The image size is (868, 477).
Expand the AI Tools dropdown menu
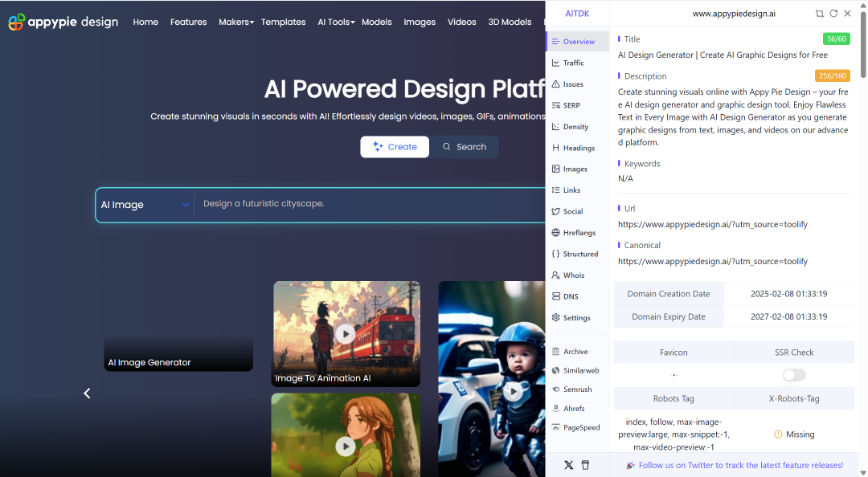(x=336, y=22)
